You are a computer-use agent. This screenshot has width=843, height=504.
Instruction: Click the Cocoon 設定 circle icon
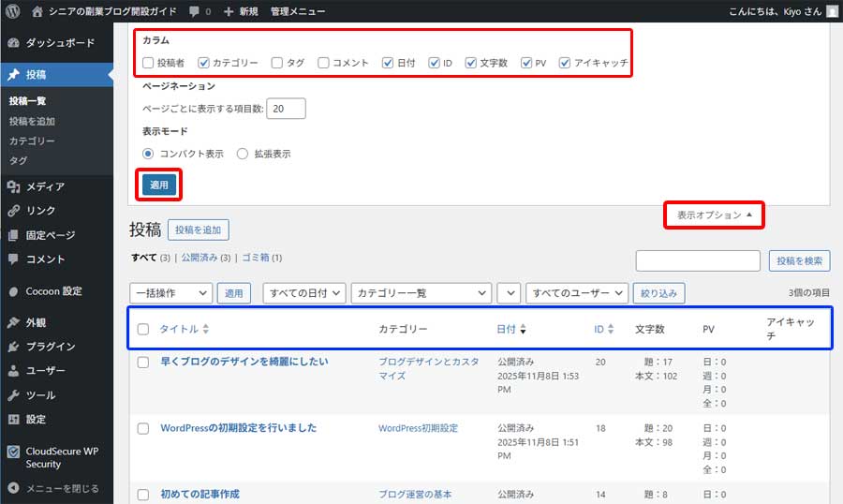(x=13, y=291)
